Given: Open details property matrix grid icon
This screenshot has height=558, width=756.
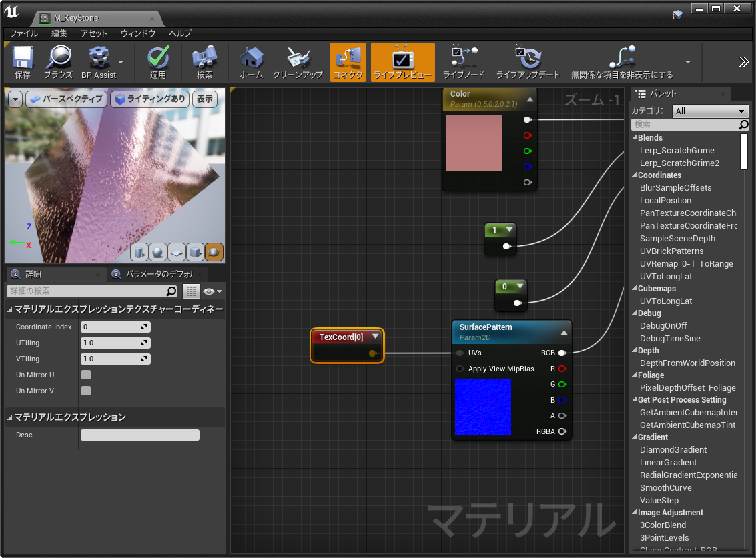Looking at the screenshot, I should click(192, 291).
